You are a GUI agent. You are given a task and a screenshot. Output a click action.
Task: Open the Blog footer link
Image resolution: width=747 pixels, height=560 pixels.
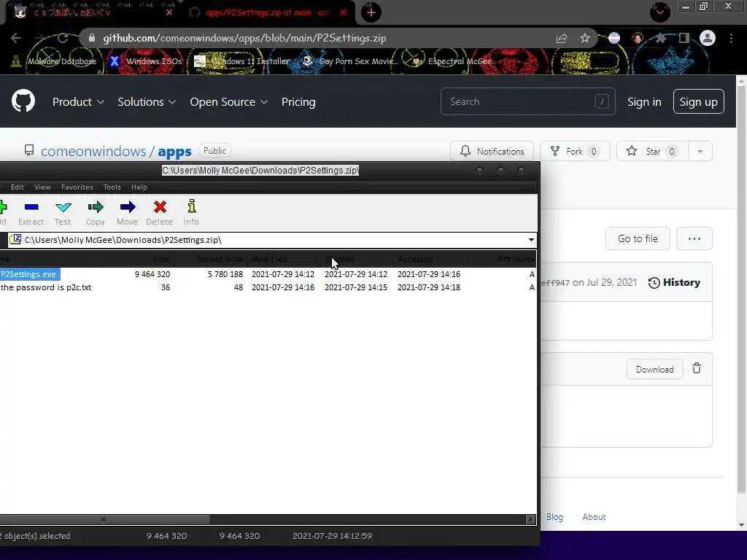pyautogui.click(x=554, y=517)
